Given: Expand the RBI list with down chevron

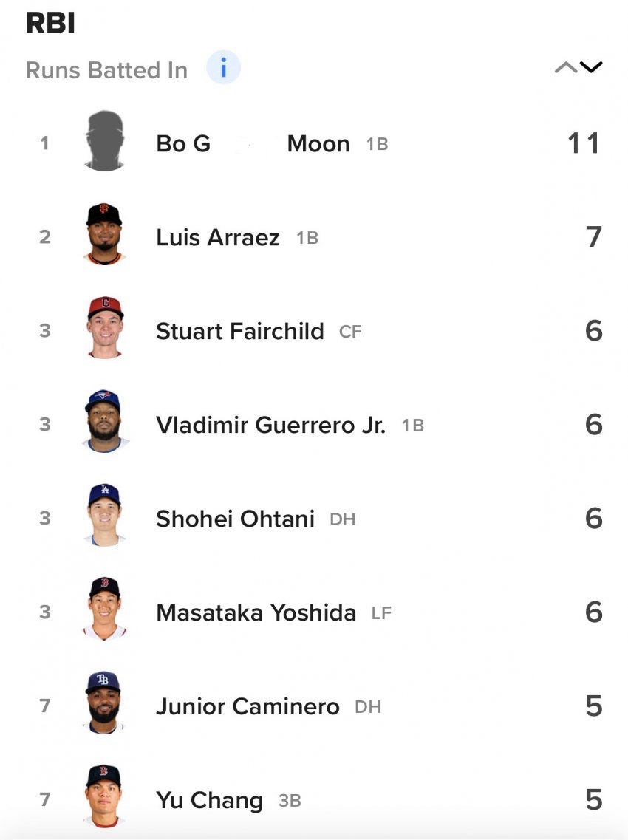Looking at the screenshot, I should point(592,68).
